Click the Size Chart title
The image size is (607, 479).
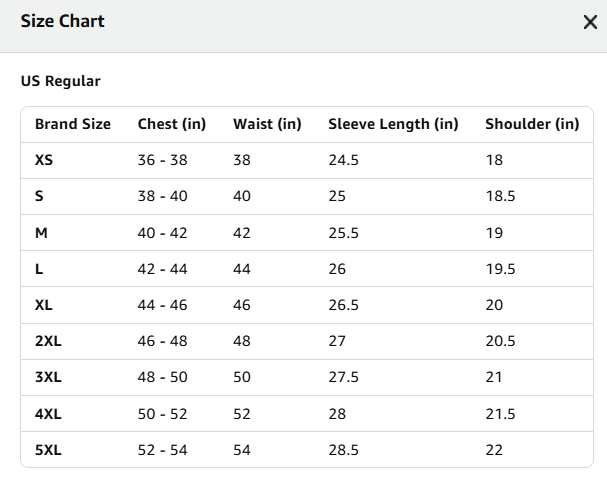click(x=62, y=21)
